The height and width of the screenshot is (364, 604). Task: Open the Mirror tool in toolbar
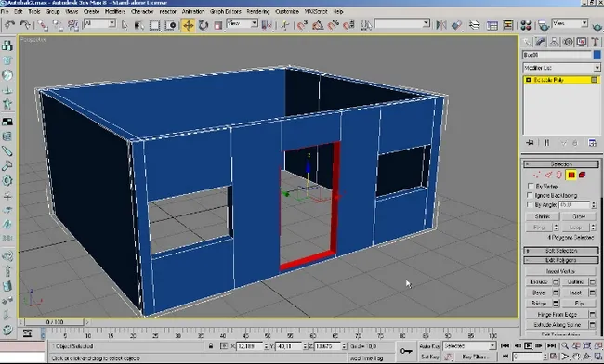(441, 25)
